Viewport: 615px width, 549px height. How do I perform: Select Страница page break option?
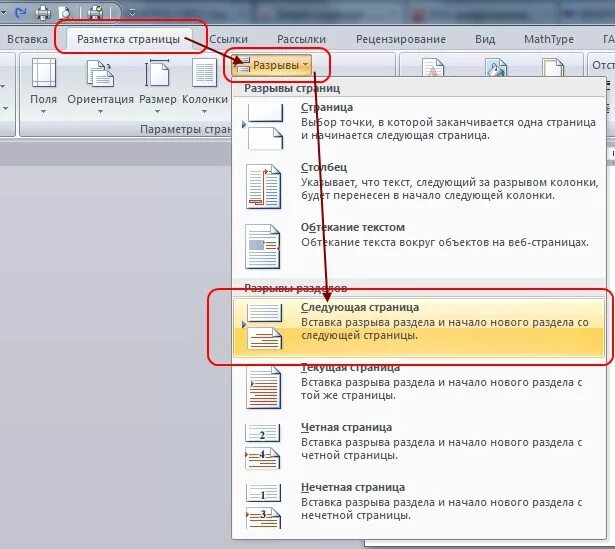(419, 126)
